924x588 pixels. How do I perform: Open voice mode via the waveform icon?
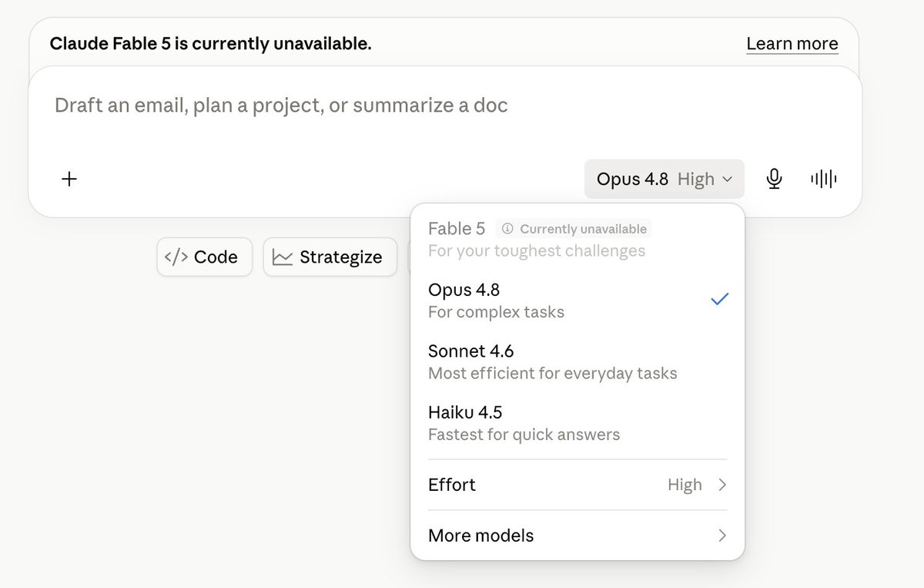coord(823,179)
